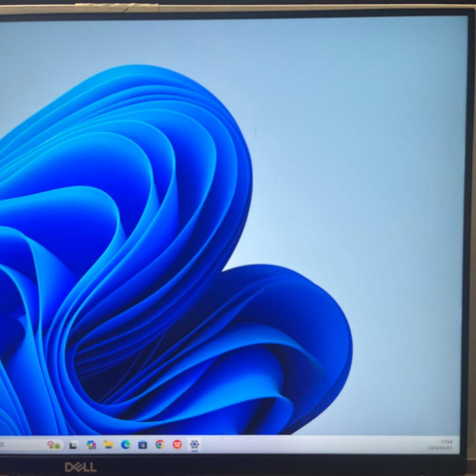Open Task View from the taskbar

[73, 445]
